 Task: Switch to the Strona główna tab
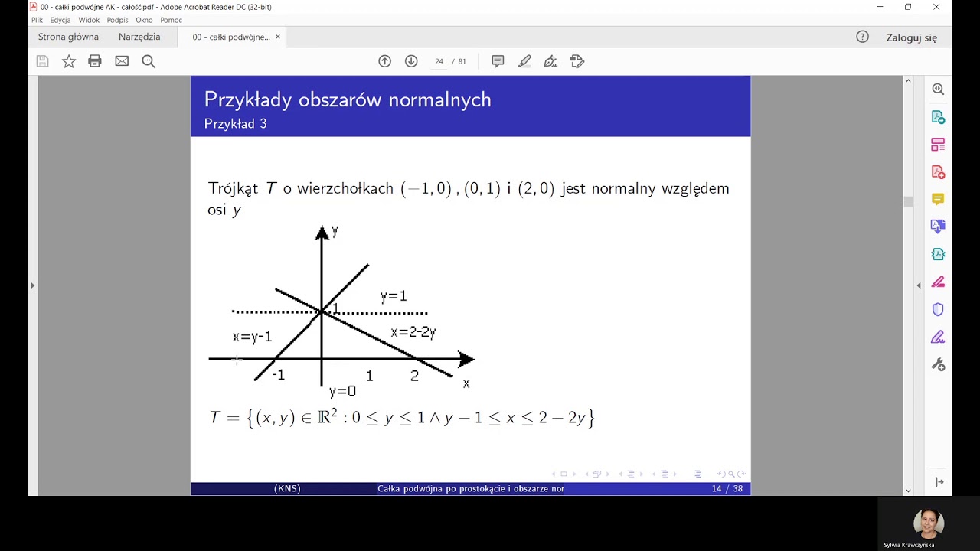tap(68, 37)
